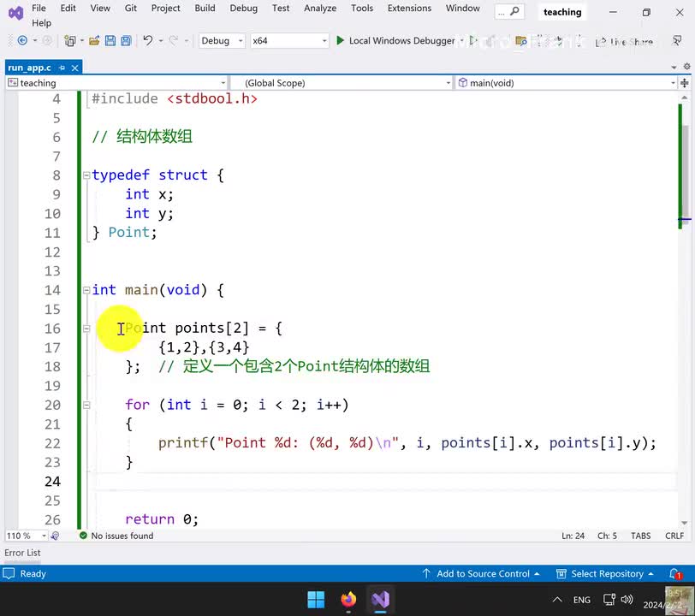
Task: Open the undo history dropdown arrow
Action: click(160, 41)
